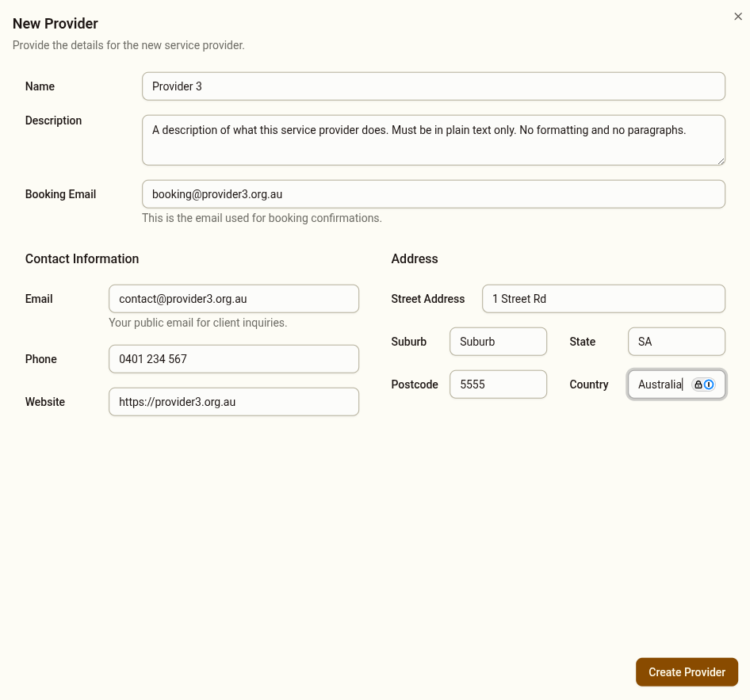Click the State field showing SA
Image resolution: width=750 pixels, height=700 pixels.
click(x=676, y=341)
